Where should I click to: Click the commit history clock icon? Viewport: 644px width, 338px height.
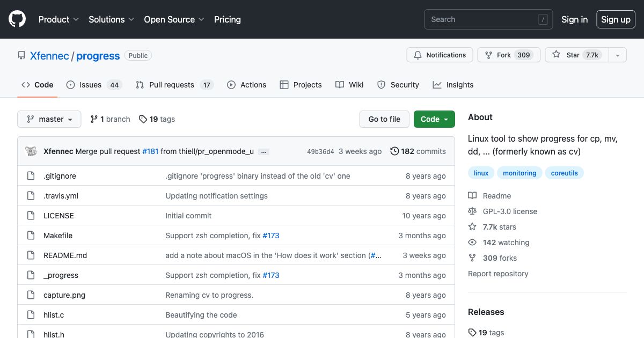click(x=395, y=151)
